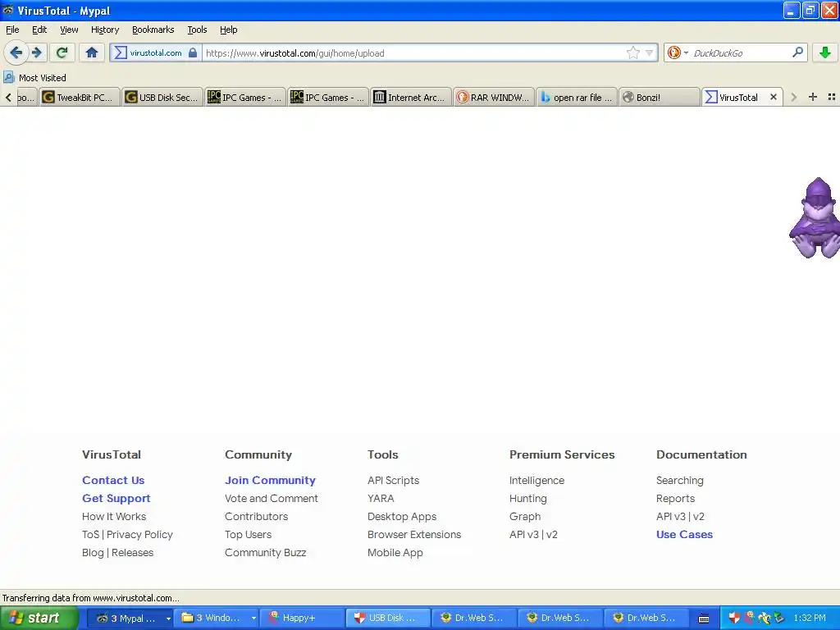Switch to the Internet Archive tab

point(412,97)
